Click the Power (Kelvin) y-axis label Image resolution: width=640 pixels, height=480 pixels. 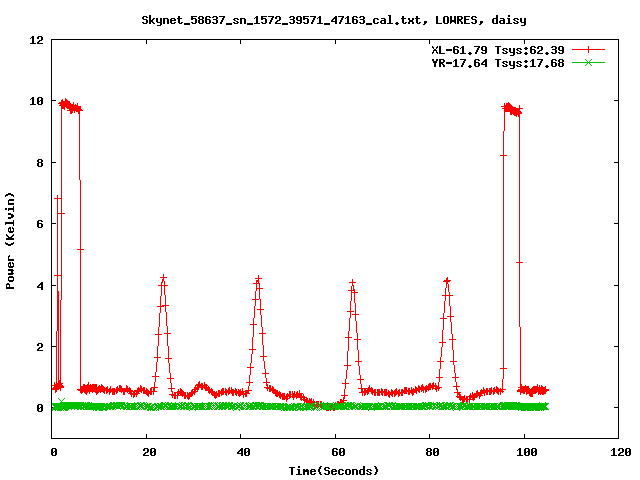[x=10, y=241]
